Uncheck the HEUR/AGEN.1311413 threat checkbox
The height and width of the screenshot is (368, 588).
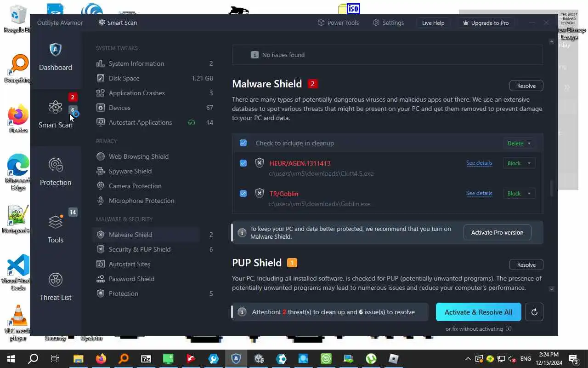[x=243, y=163]
